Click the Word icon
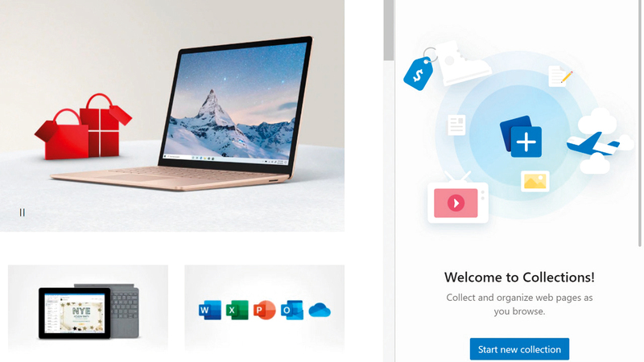644x362 pixels. tap(209, 310)
